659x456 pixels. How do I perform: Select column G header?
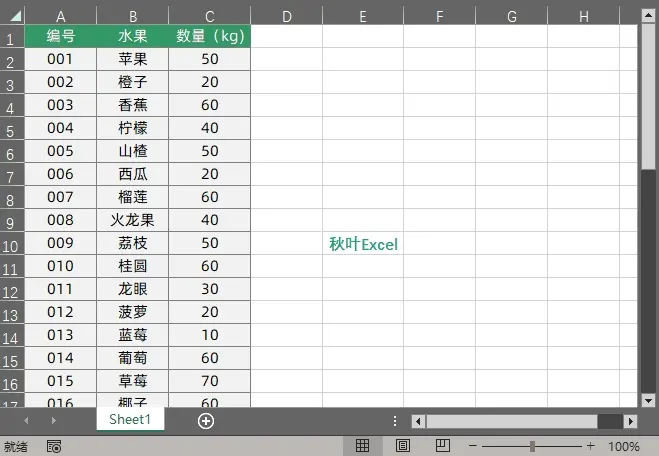[511, 16]
